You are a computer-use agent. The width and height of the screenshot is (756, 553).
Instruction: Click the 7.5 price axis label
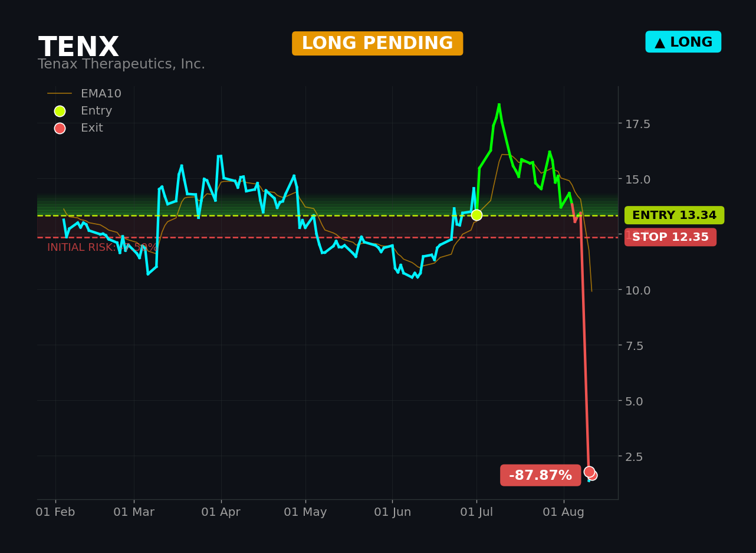tap(635, 346)
